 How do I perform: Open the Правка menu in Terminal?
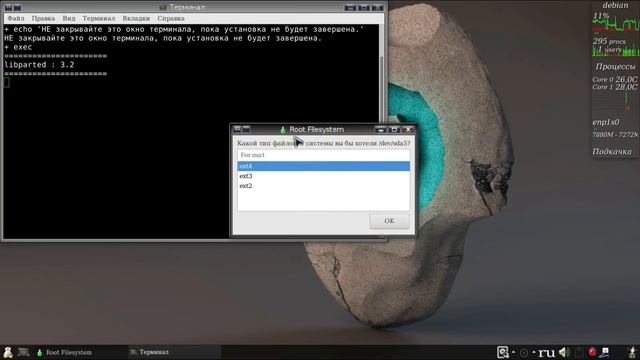pyautogui.click(x=43, y=18)
